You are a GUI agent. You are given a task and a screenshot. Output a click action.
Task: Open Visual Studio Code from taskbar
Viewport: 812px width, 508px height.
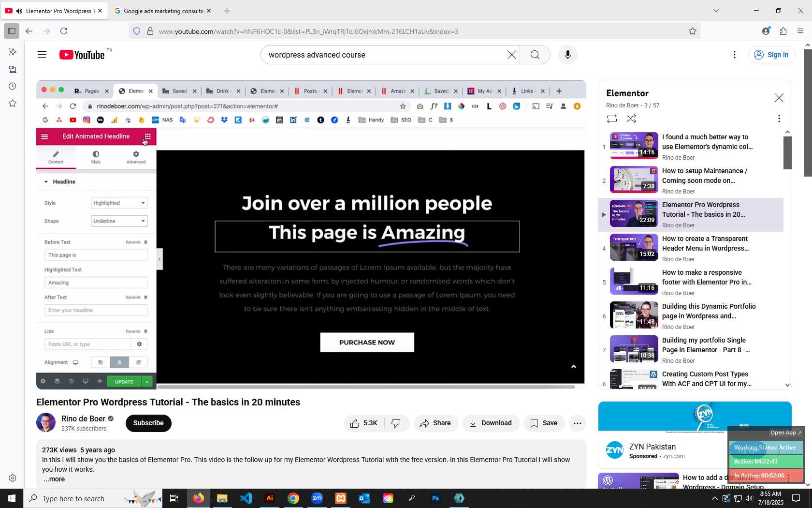[246, 498]
